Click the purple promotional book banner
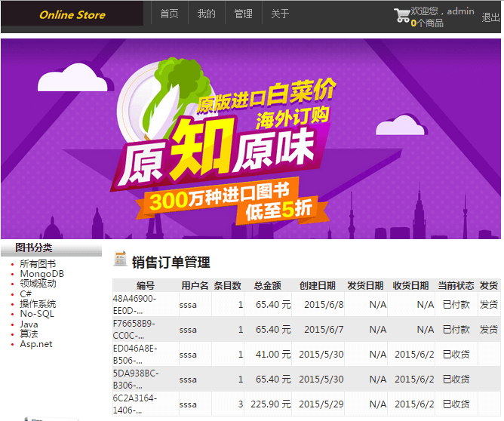This screenshot has height=421, width=504. coord(250,139)
